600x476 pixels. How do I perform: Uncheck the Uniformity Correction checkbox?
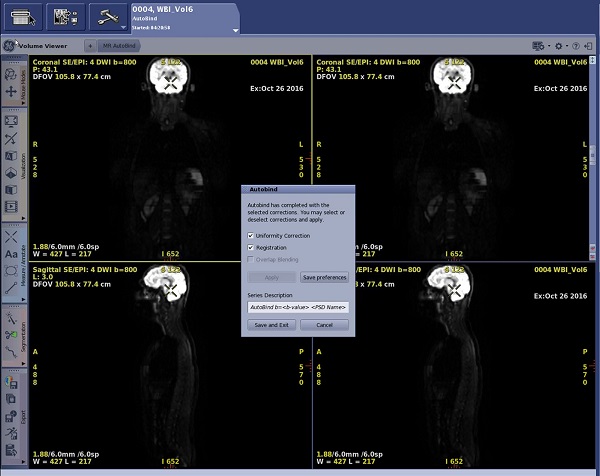[x=250, y=236]
